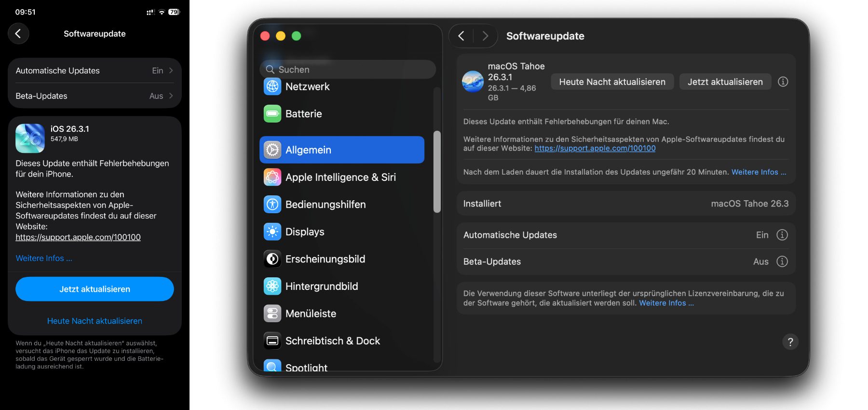The width and height of the screenshot is (868, 410).
Task: Open Automatische Updates row on iPhone
Action: [95, 71]
